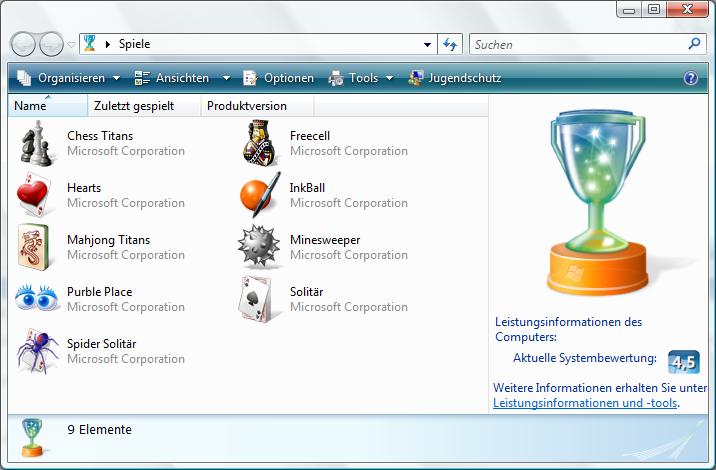Launch Freecell via its king card icon
Viewport: 716px width, 470px height.
pos(259,143)
